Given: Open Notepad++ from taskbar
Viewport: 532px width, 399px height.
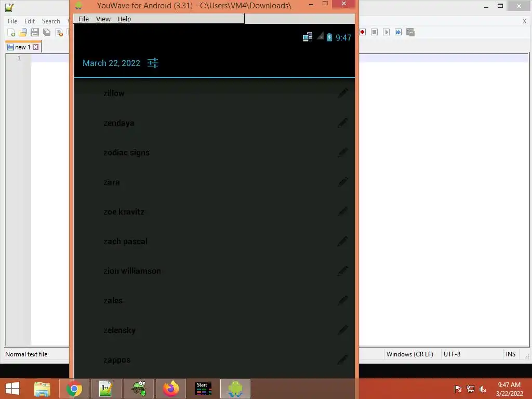Looking at the screenshot, I should [106, 389].
